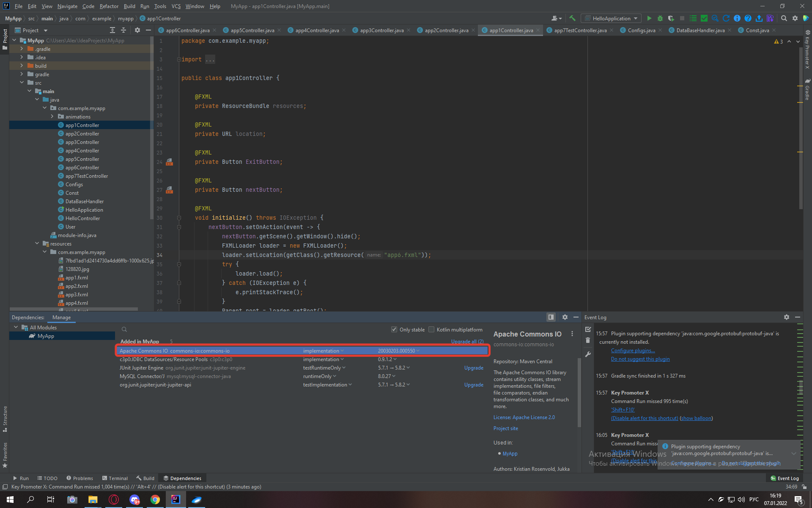Mark all Event Log notifications as read

(x=588, y=329)
